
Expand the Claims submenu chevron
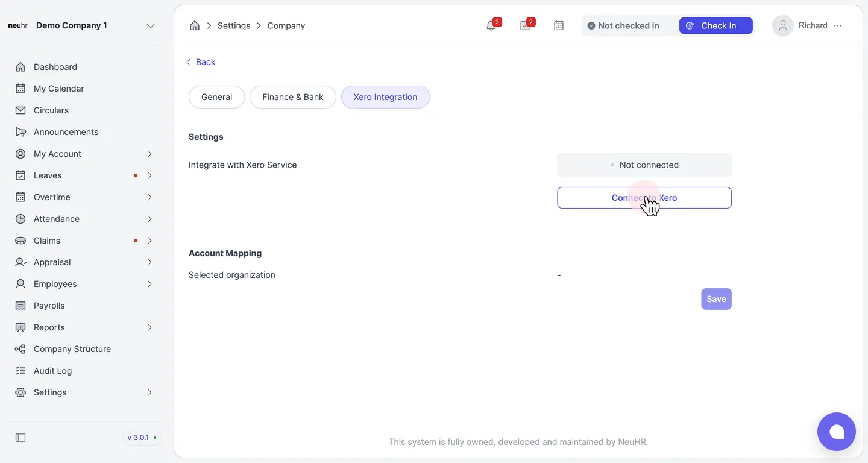pos(149,241)
